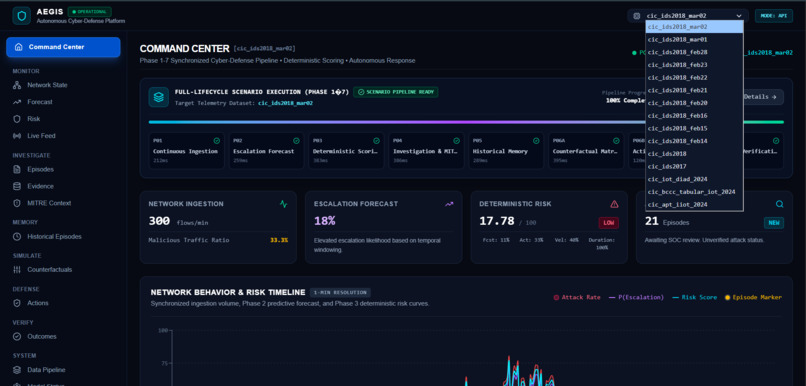Click the Network State nodes icon
Viewport: 806px width, 386px height.
click(17, 85)
